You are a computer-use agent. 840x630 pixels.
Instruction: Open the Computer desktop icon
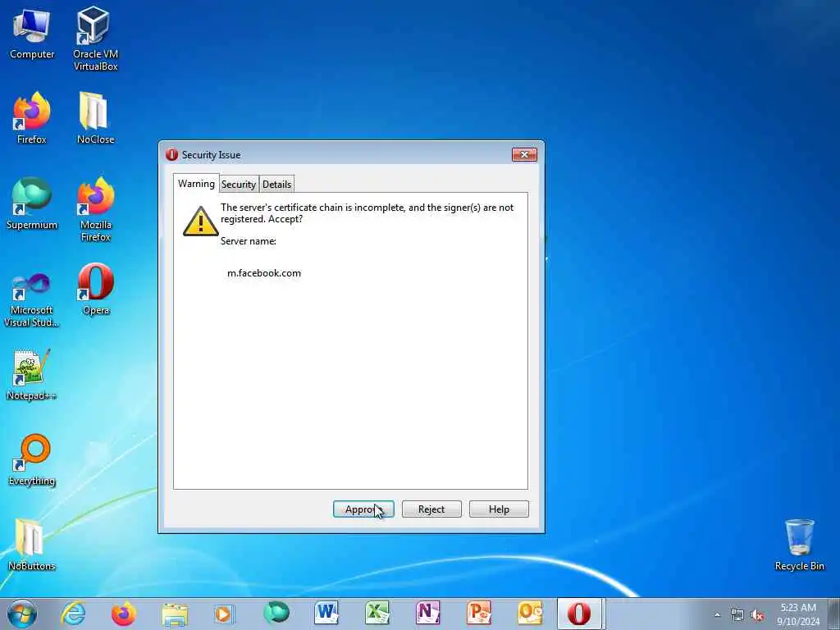(32, 33)
